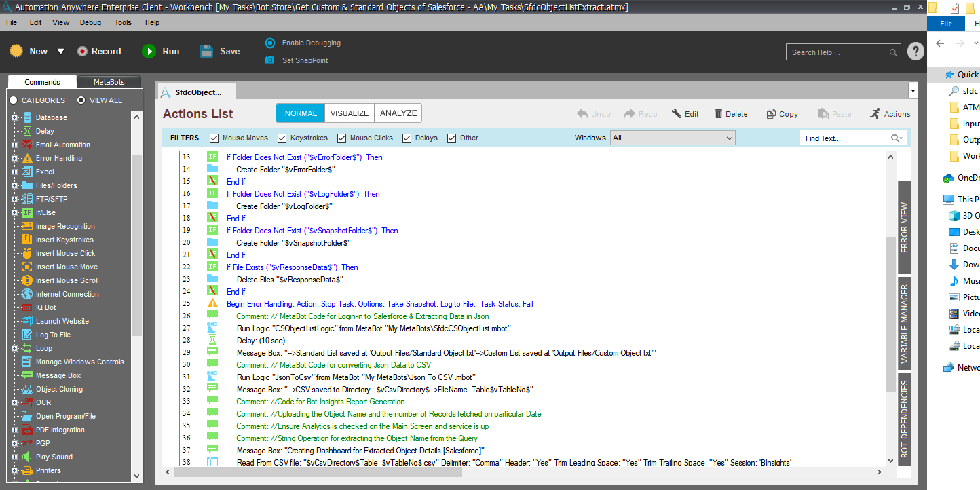Open help via the question mark icon

916,52
